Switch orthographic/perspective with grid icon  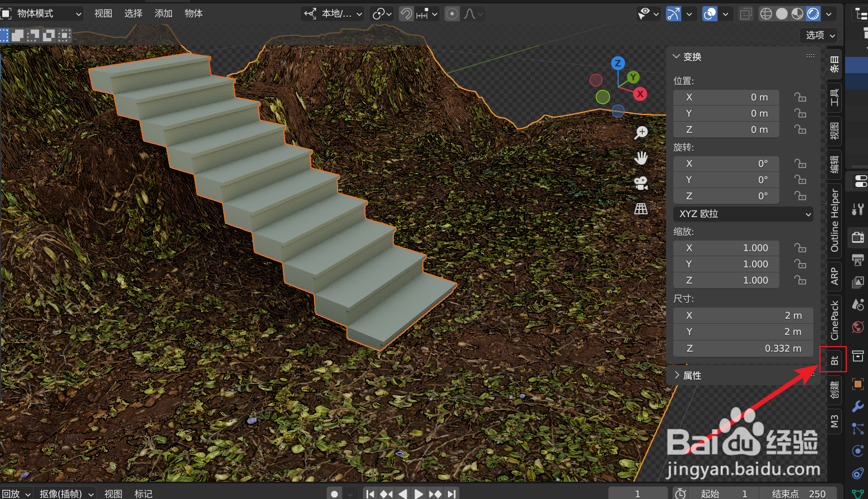click(x=641, y=209)
